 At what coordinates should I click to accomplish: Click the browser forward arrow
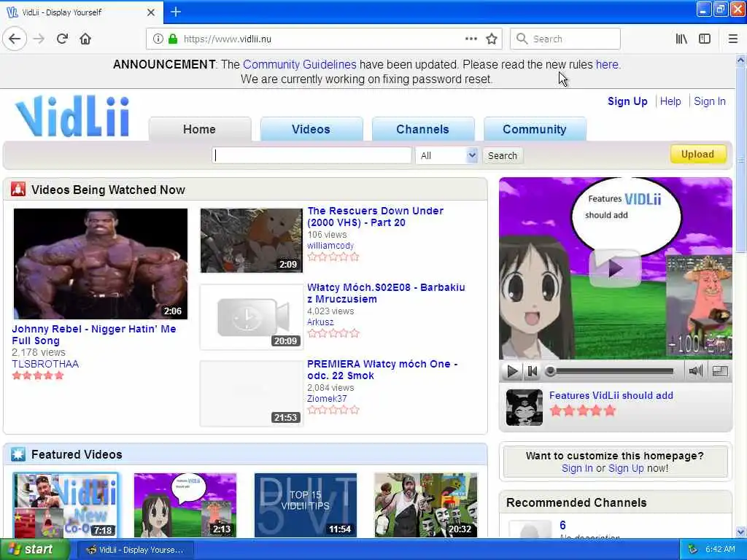(x=39, y=39)
